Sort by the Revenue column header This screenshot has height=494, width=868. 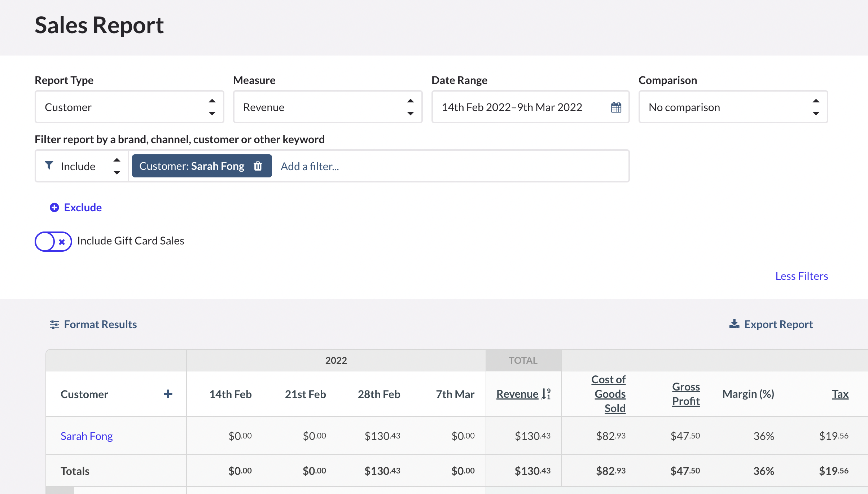pyautogui.click(x=517, y=394)
